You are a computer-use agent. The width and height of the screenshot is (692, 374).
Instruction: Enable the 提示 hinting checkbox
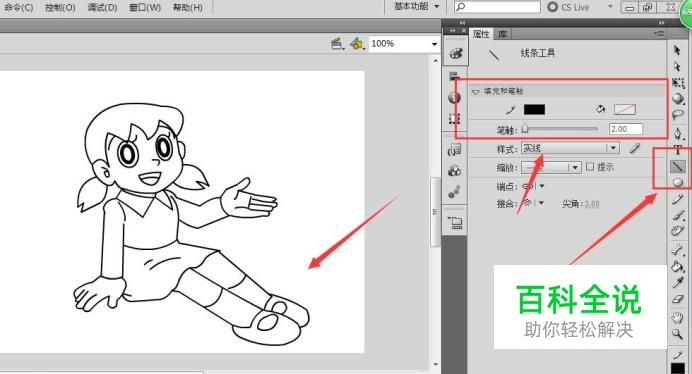pos(590,167)
